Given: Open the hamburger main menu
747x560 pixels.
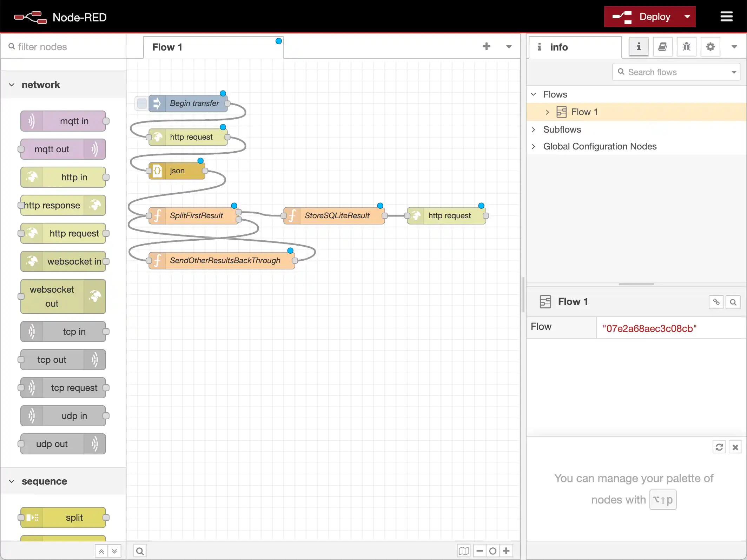Looking at the screenshot, I should [x=726, y=16].
